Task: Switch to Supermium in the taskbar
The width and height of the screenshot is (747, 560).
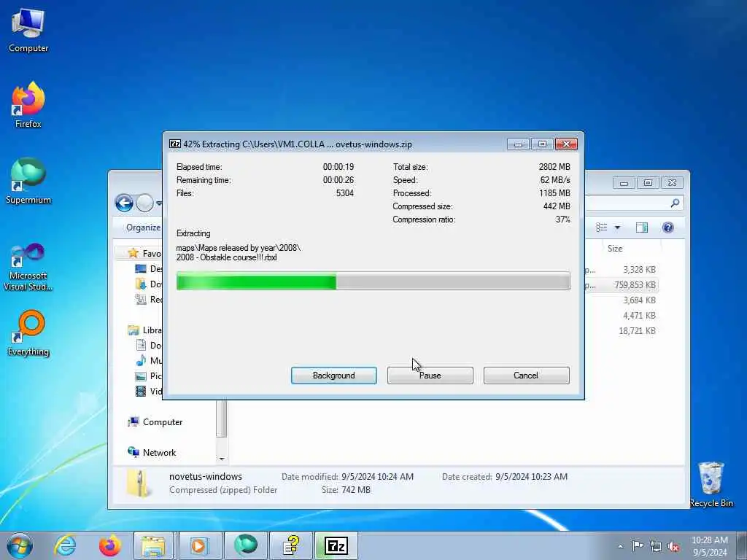Action: (245, 545)
